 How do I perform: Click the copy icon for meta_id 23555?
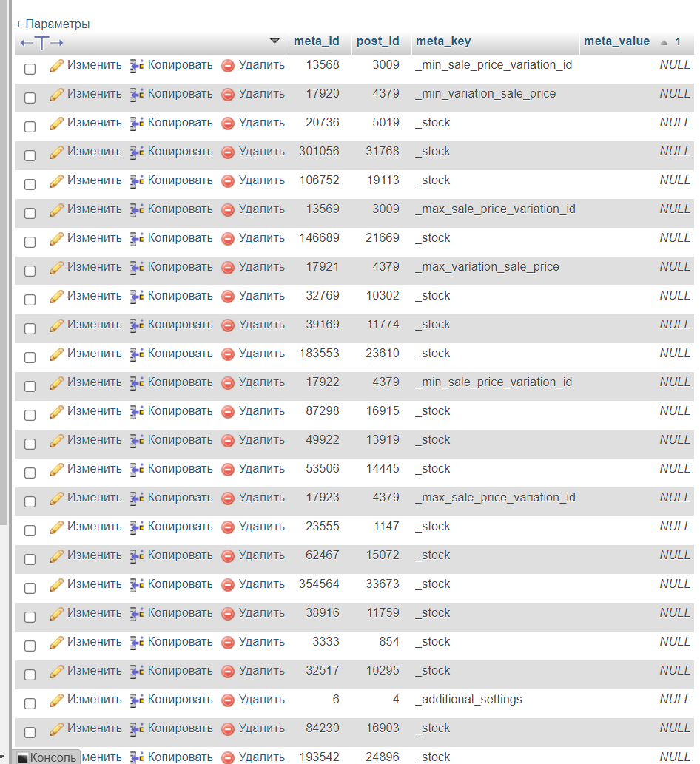[x=137, y=527]
